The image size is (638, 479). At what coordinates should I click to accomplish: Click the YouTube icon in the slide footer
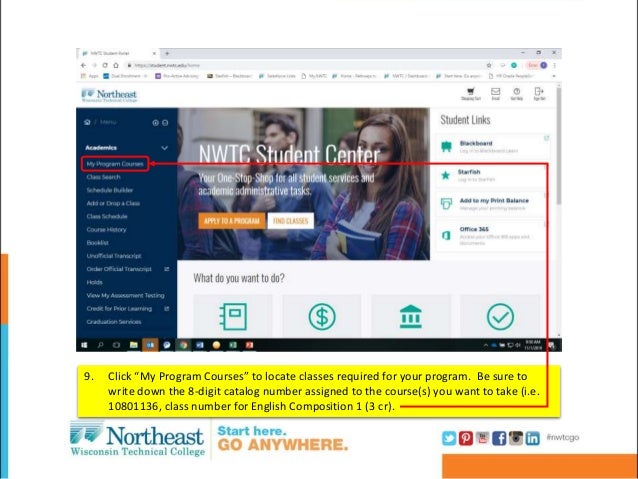pos(483,438)
